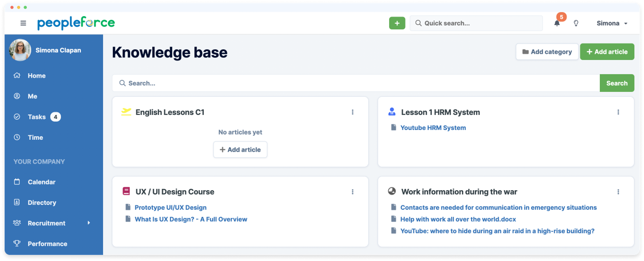This screenshot has height=261, width=644.
Task: Click the green Search button
Action: (617, 83)
